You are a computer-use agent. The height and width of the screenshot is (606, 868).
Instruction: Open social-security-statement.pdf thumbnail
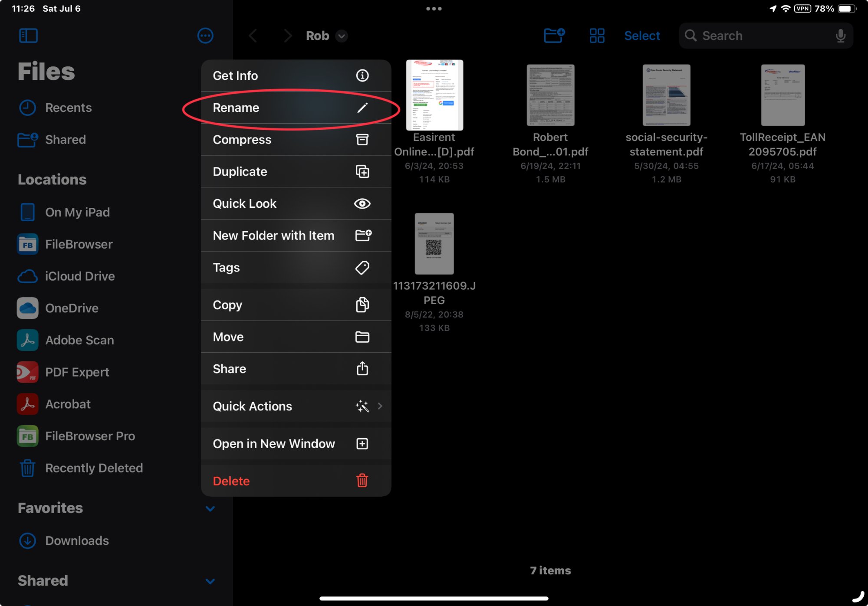666,95
